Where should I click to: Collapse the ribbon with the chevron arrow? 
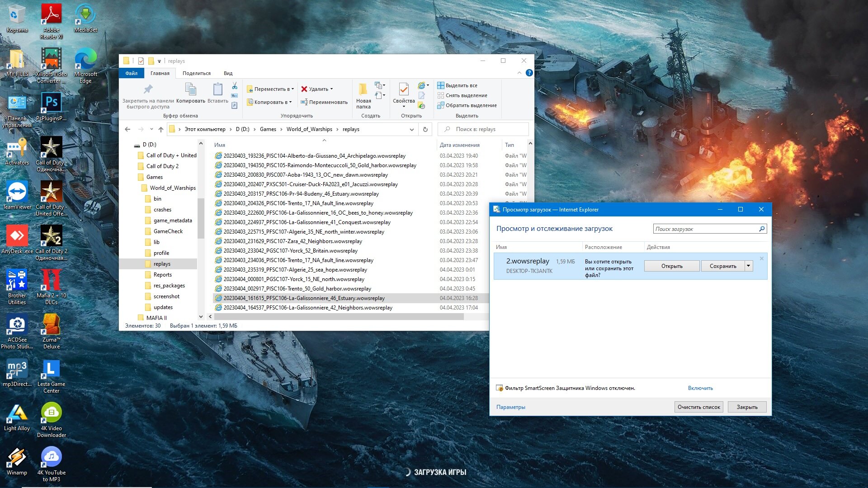519,73
